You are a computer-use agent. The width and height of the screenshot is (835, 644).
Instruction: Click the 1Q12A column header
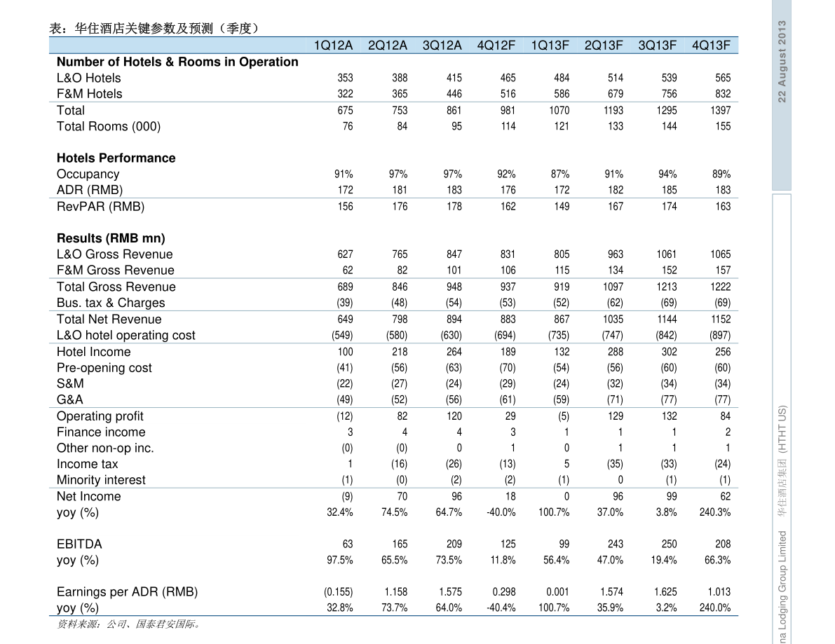pos(333,46)
